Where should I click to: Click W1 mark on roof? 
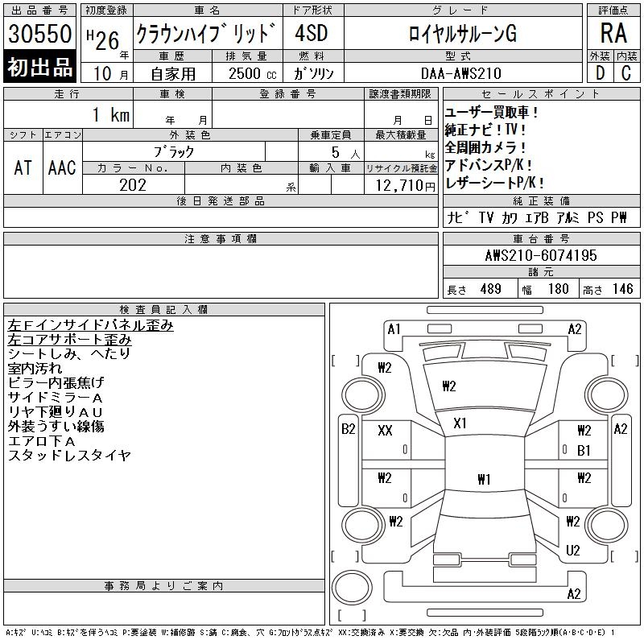[x=484, y=479]
